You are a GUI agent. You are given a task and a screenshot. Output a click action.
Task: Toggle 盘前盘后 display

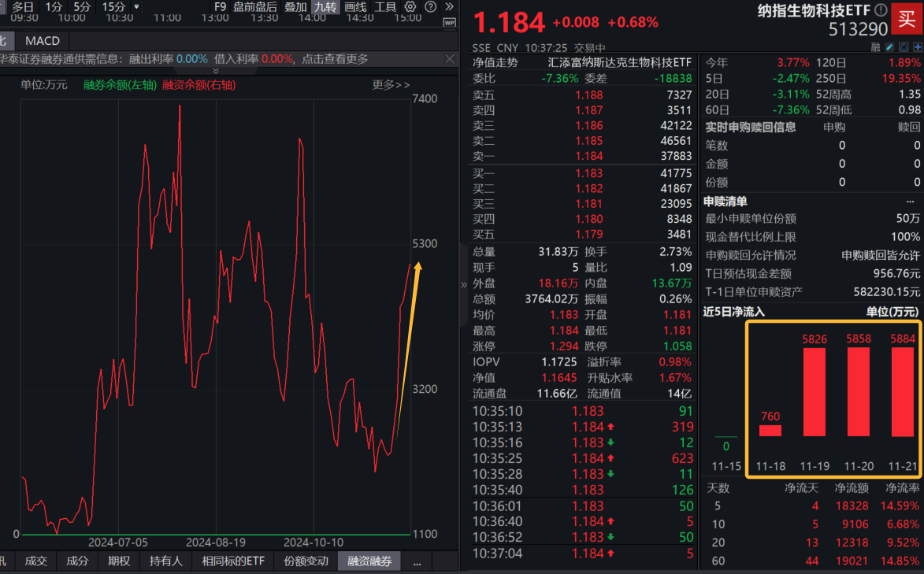point(254,7)
